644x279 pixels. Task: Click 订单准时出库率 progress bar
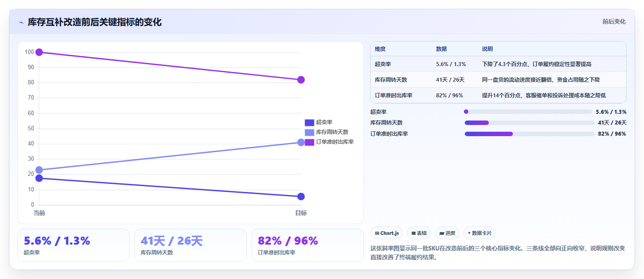point(529,134)
